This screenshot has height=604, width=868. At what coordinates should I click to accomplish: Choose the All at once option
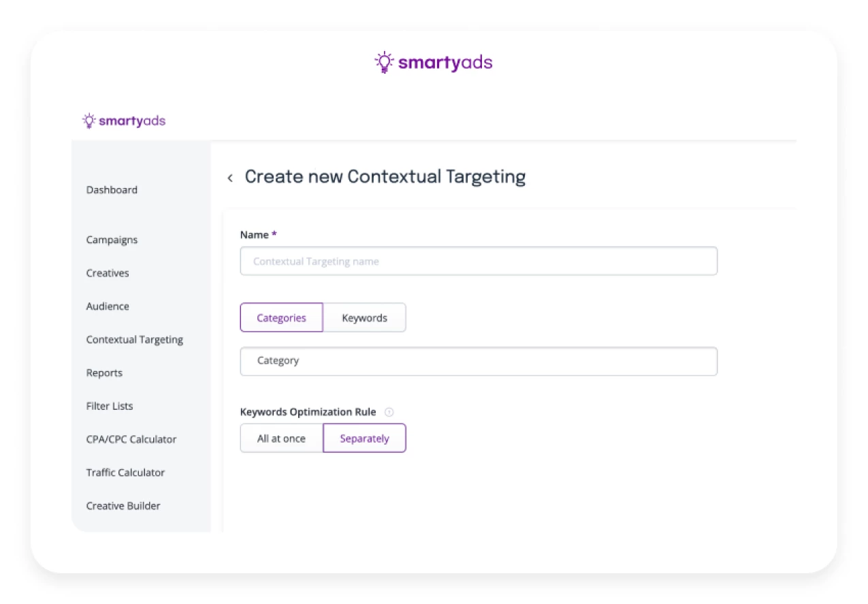coord(281,439)
